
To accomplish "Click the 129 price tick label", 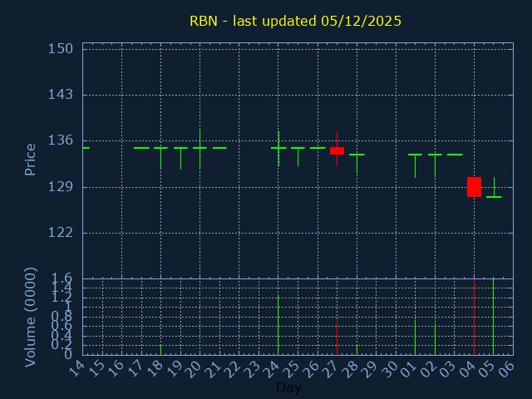I will click(62, 187).
